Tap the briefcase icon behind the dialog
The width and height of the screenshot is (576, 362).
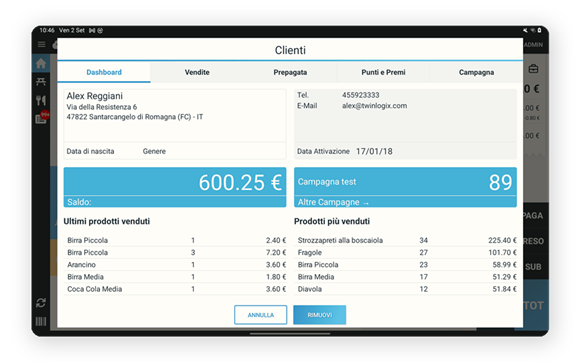533,69
